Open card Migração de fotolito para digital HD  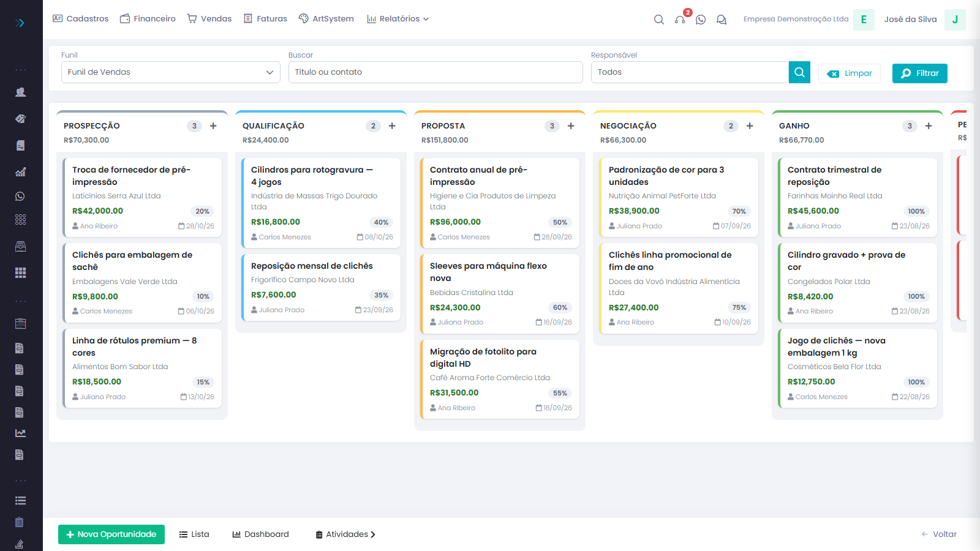pos(500,379)
